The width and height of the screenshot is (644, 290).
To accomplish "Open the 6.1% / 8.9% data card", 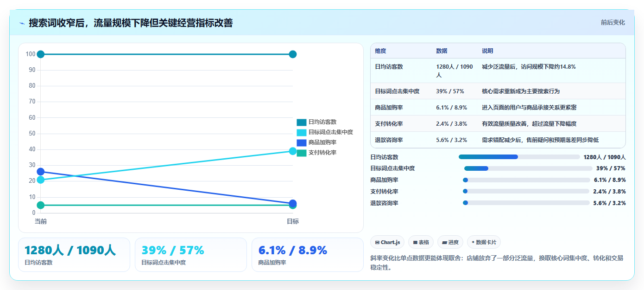I will [x=308, y=255].
